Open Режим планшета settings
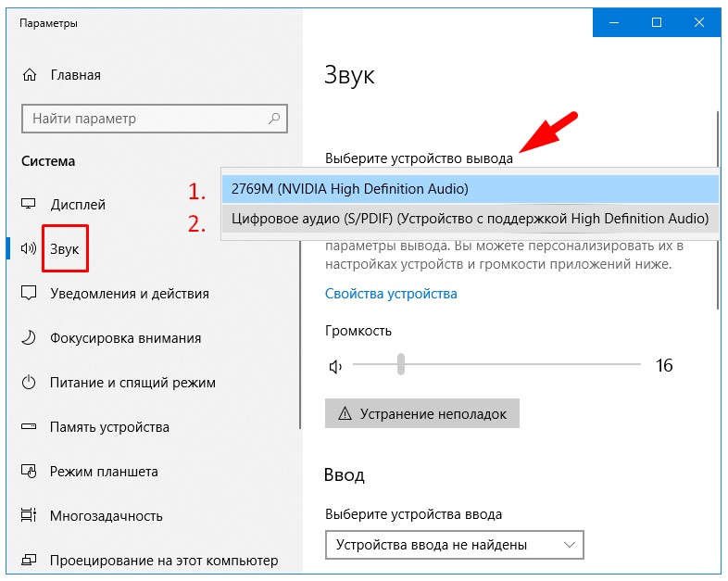 coord(104,472)
